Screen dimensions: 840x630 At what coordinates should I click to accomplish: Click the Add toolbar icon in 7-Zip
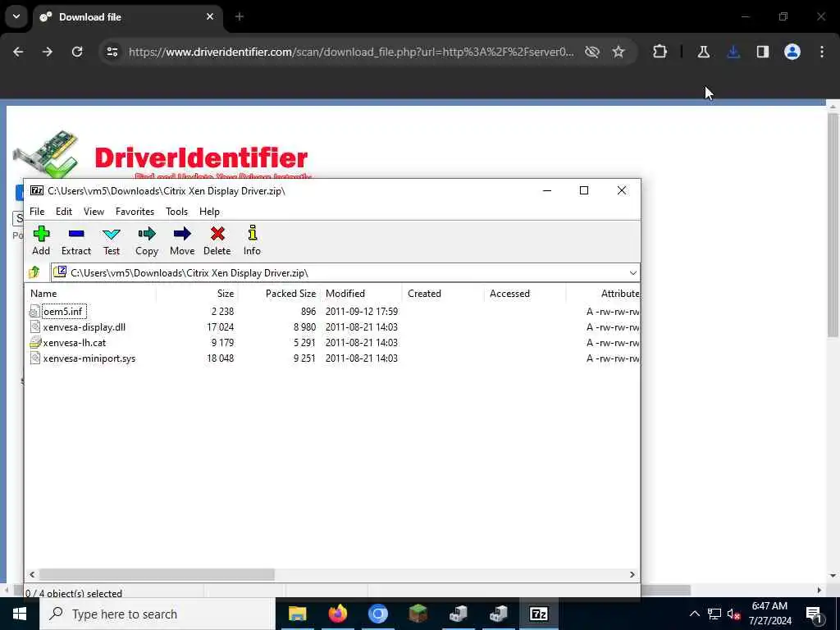click(x=41, y=234)
